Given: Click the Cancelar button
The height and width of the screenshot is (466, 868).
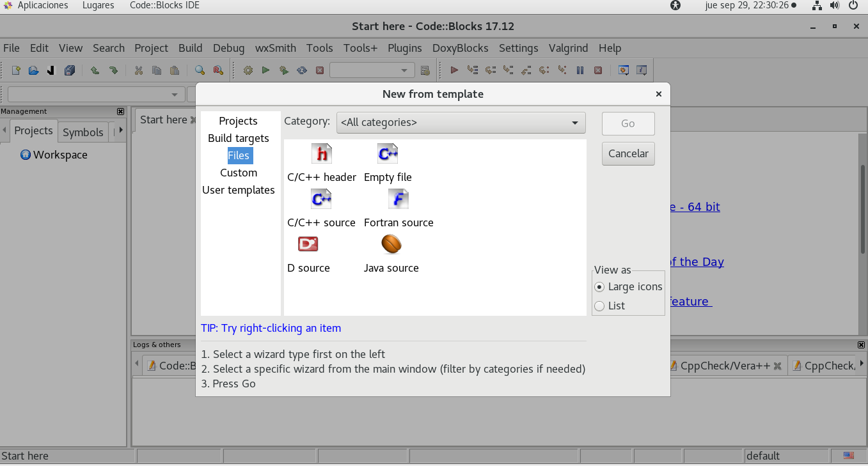Looking at the screenshot, I should 627,153.
